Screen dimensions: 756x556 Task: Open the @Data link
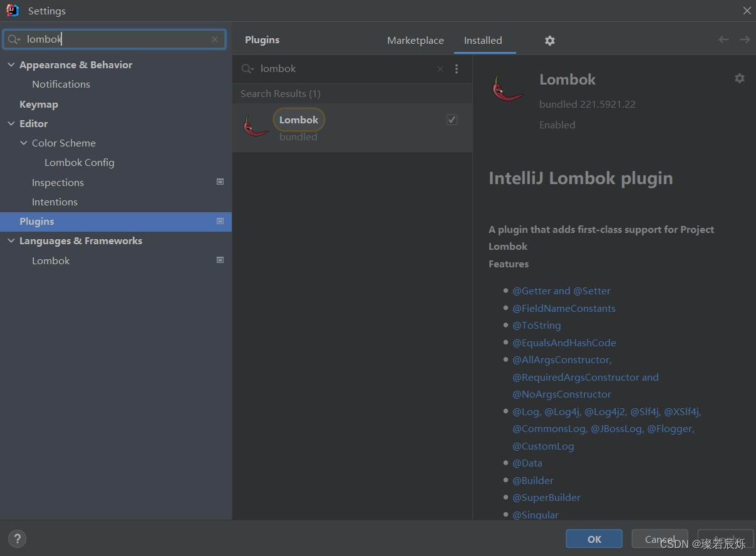[x=527, y=463]
